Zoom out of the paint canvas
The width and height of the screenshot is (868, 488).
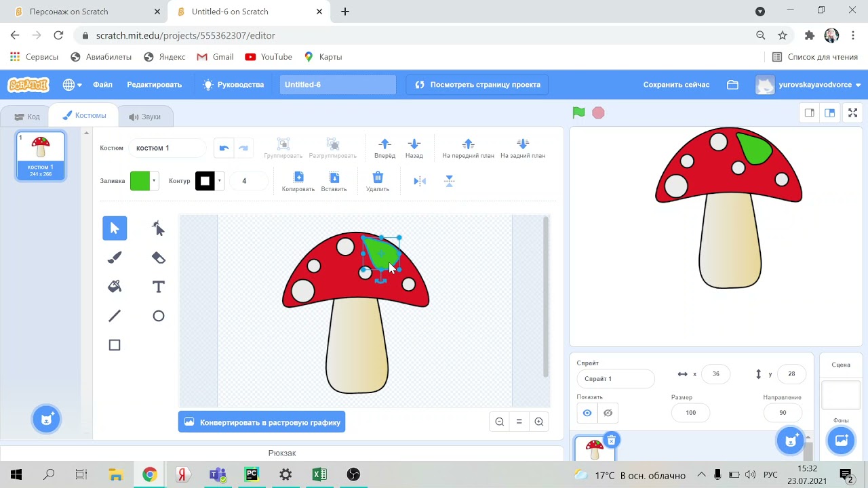500,422
